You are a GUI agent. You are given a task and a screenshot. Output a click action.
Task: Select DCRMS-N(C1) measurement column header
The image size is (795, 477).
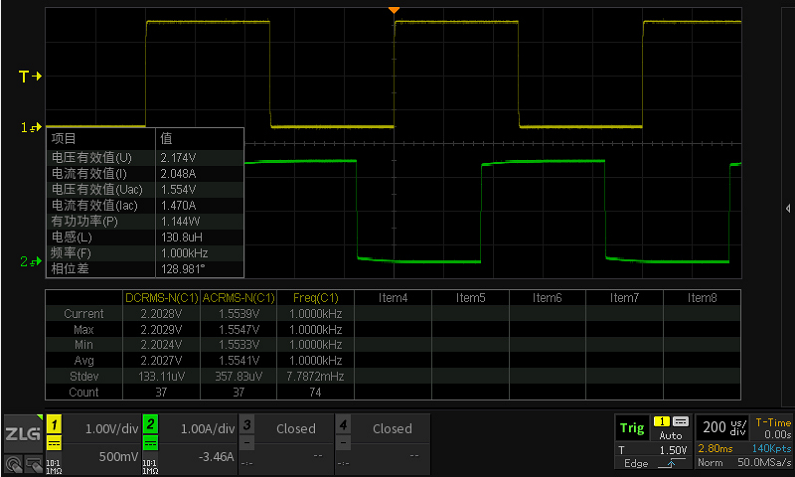[x=161, y=298]
